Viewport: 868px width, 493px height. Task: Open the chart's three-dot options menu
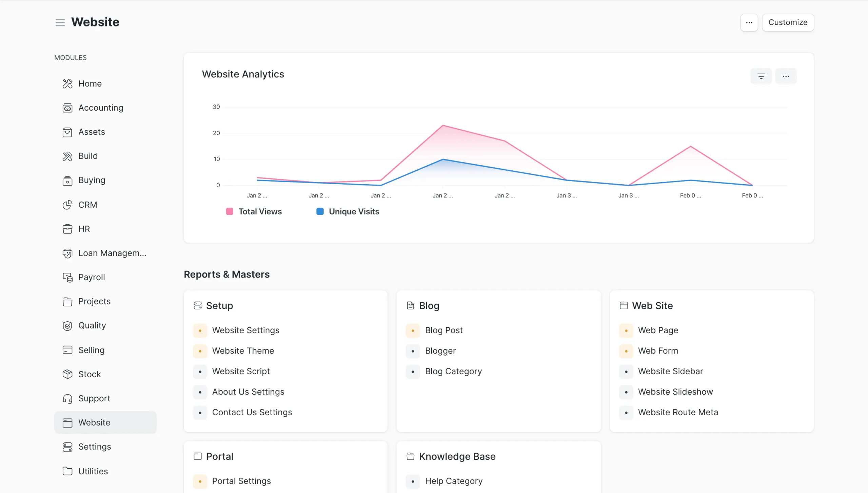[786, 76]
